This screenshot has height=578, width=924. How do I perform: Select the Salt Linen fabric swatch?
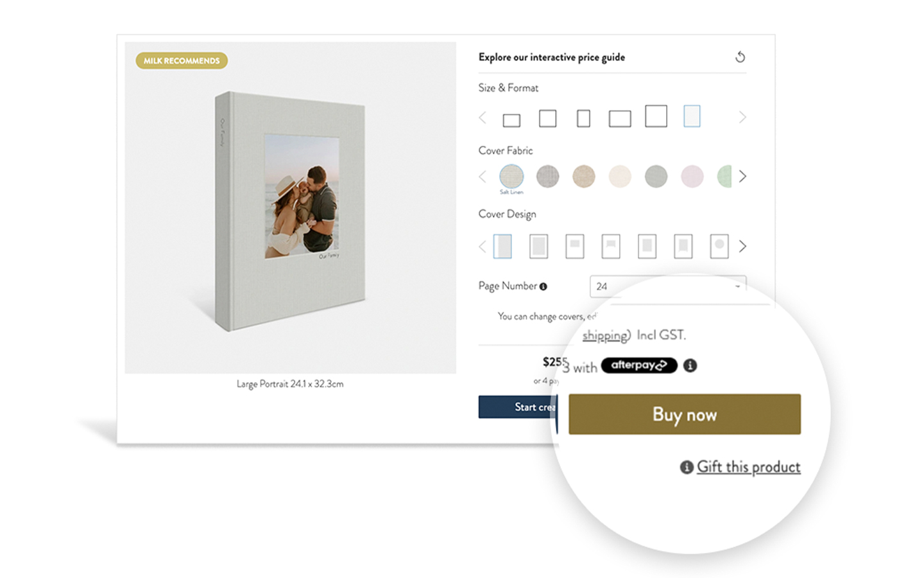pos(511,176)
